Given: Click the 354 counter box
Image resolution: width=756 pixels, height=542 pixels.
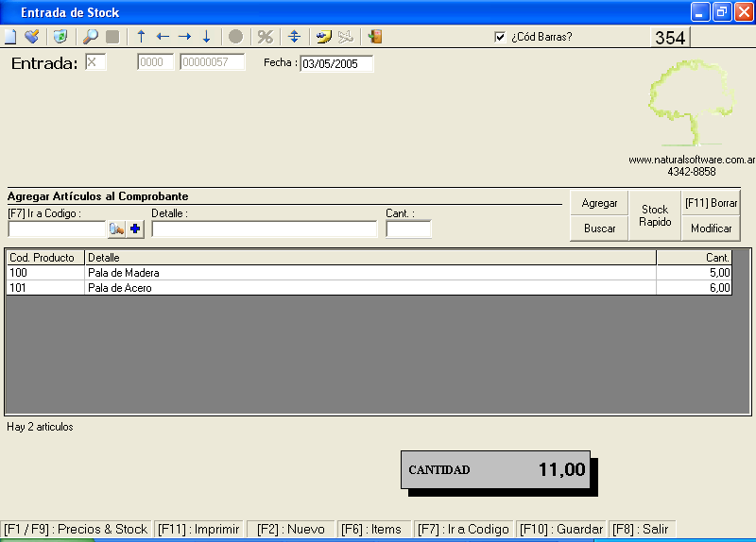Looking at the screenshot, I should (670, 38).
